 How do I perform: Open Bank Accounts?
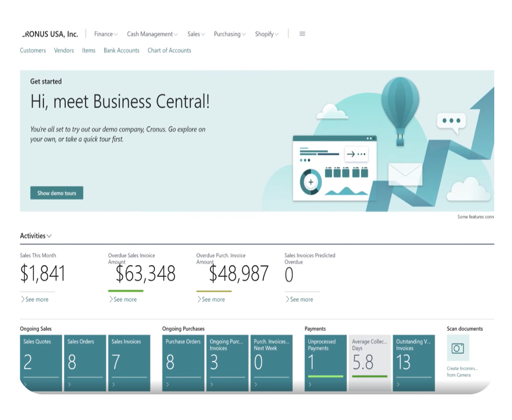click(122, 51)
